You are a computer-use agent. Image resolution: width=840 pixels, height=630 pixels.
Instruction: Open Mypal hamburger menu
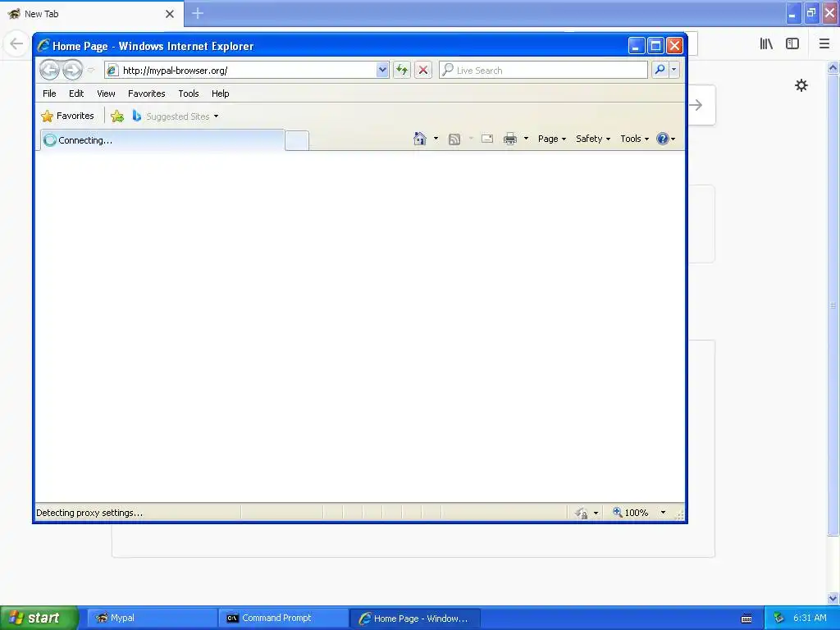point(824,44)
